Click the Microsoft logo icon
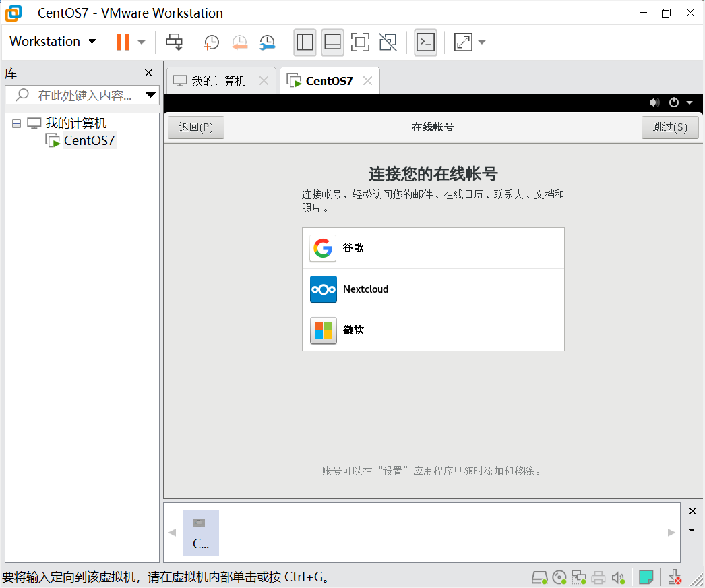The height and width of the screenshot is (588, 705). click(x=323, y=330)
